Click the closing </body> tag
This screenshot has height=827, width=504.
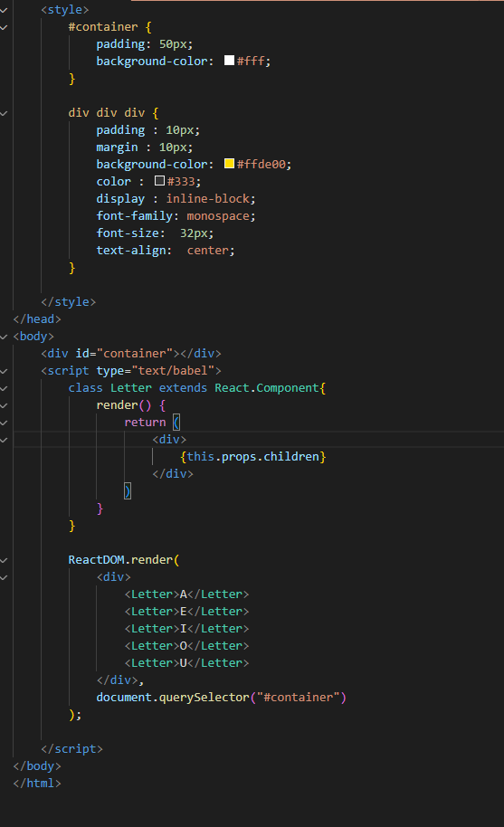37,766
